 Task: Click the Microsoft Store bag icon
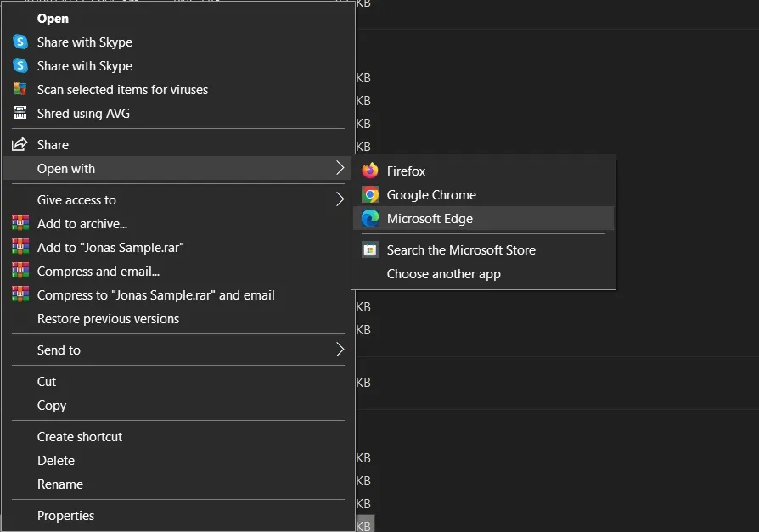click(x=370, y=249)
